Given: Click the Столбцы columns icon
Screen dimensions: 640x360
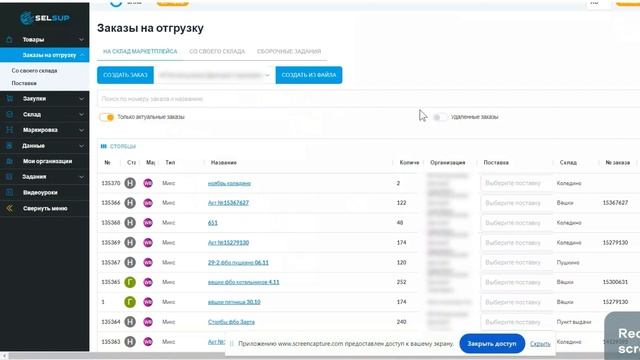Looking at the screenshot, I should (104, 146).
